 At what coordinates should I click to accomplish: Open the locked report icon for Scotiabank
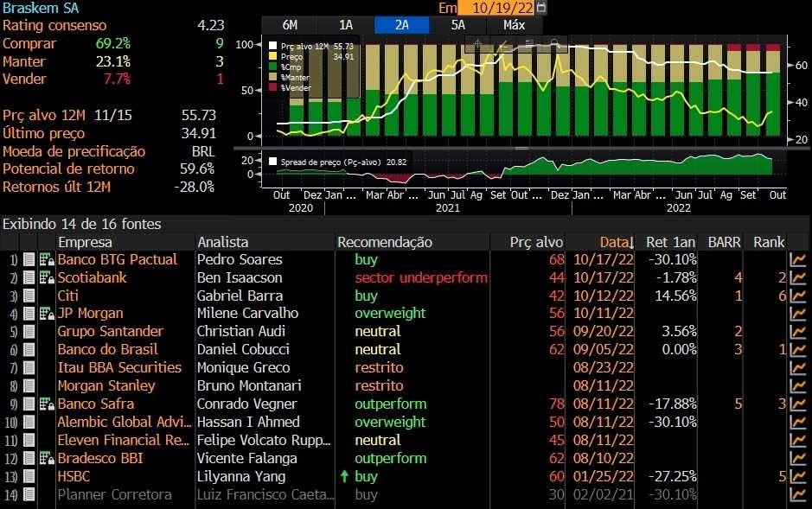tap(47, 277)
